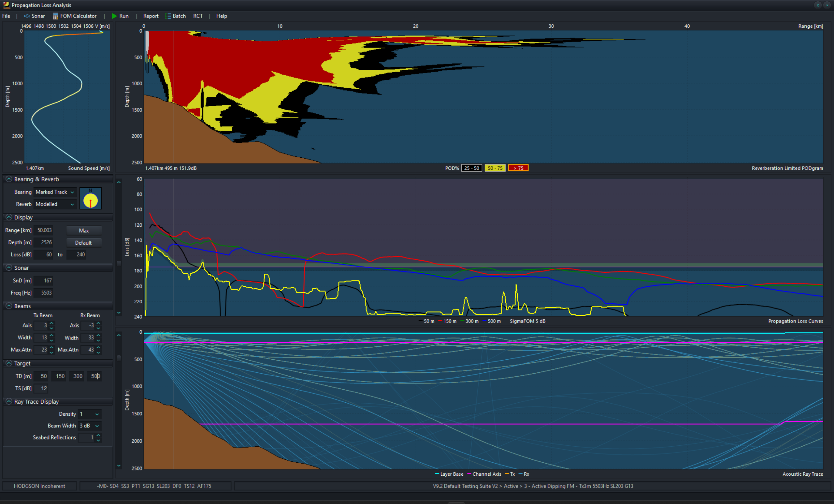Edit the minimum Loss value 60
This screenshot has width=834, height=504.
click(44, 254)
